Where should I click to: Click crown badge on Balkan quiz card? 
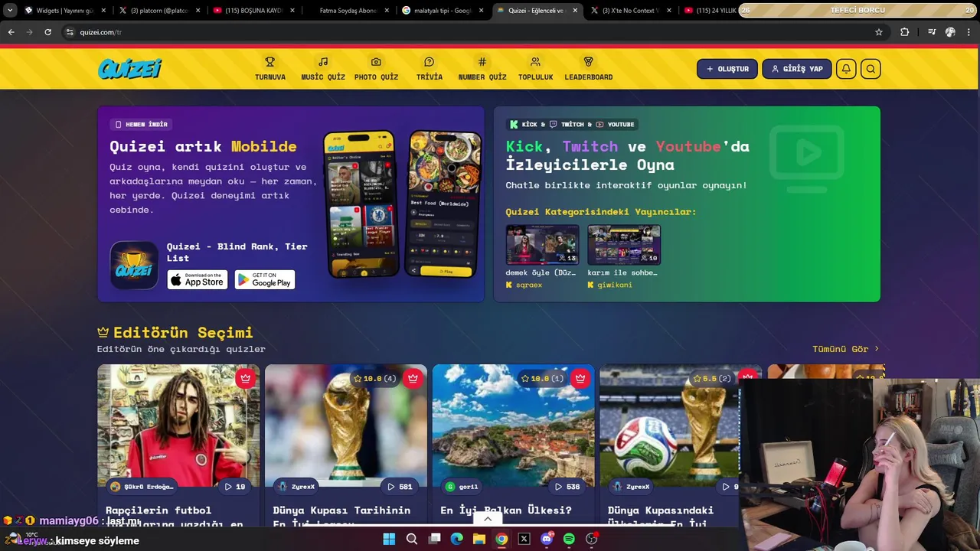580,378
